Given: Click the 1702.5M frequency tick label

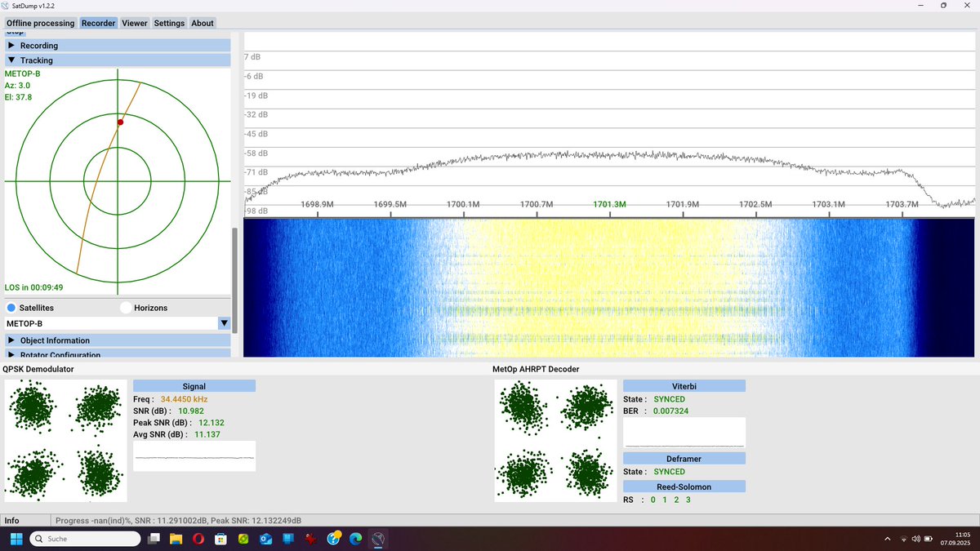Looking at the screenshot, I should point(755,204).
